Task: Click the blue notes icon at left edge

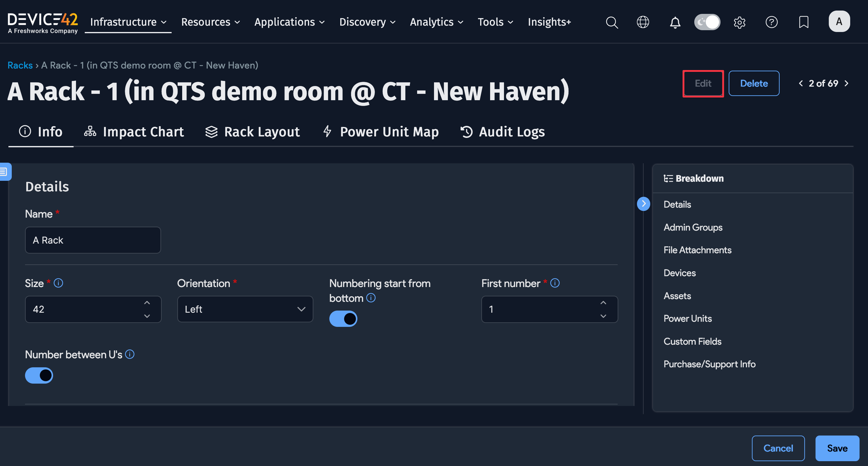Action: tap(5, 172)
